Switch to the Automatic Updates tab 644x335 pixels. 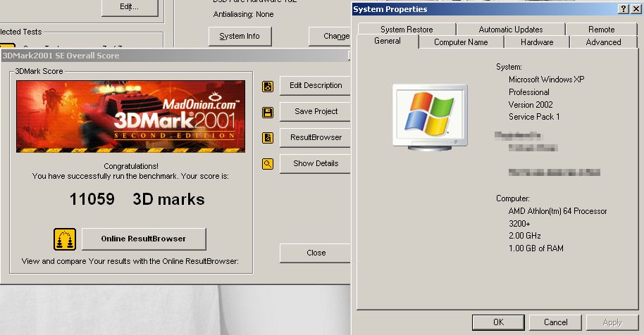(x=511, y=30)
